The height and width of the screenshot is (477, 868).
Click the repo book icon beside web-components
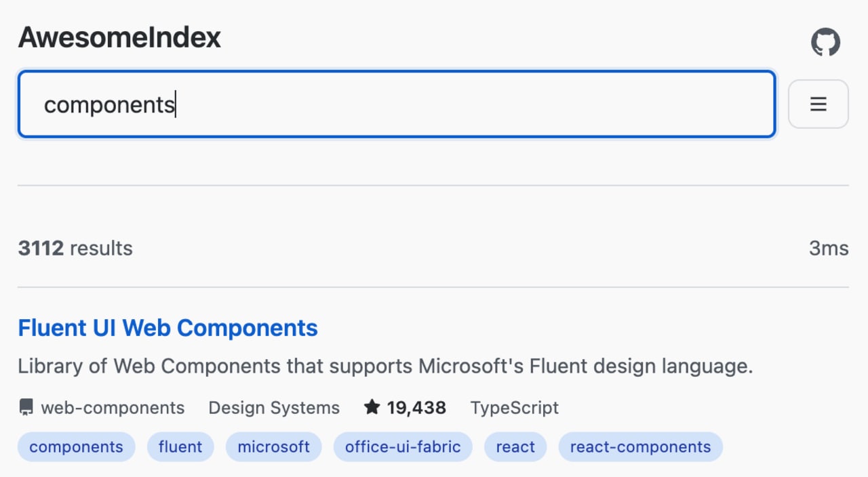coord(26,407)
